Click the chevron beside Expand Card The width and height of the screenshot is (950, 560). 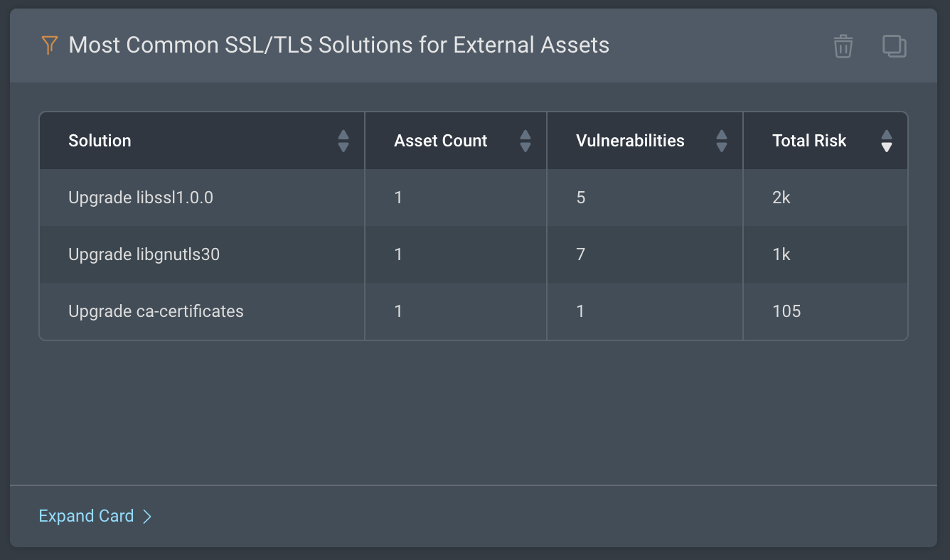[x=147, y=517]
